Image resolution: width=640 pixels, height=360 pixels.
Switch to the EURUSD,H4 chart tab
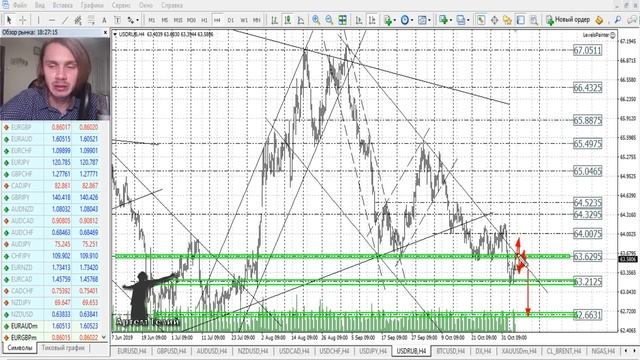tap(131, 351)
